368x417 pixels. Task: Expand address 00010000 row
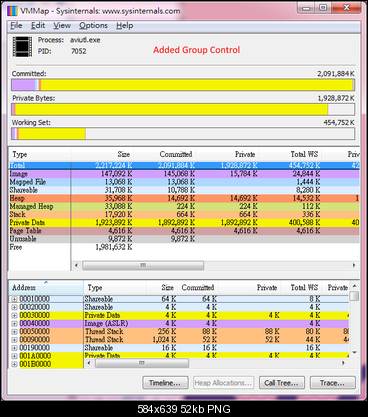(x=14, y=299)
